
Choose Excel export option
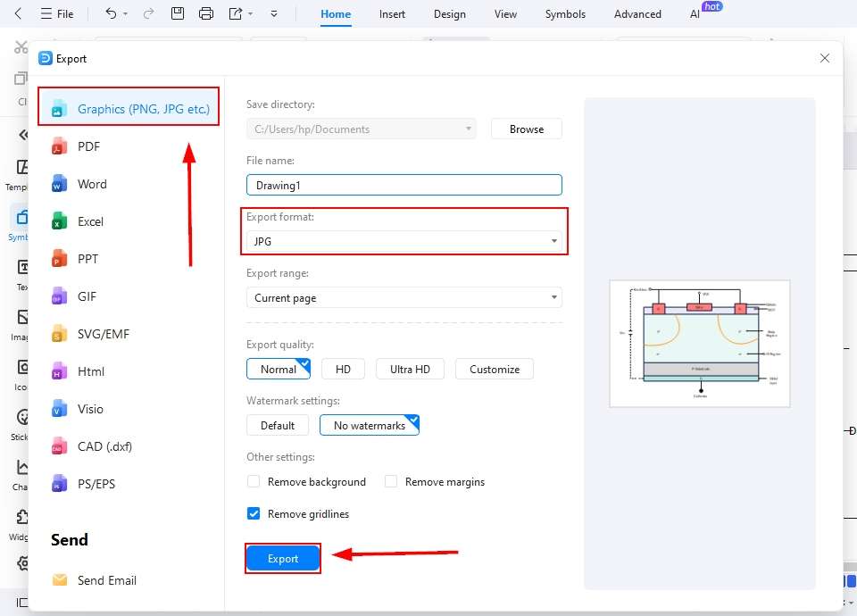pos(90,221)
